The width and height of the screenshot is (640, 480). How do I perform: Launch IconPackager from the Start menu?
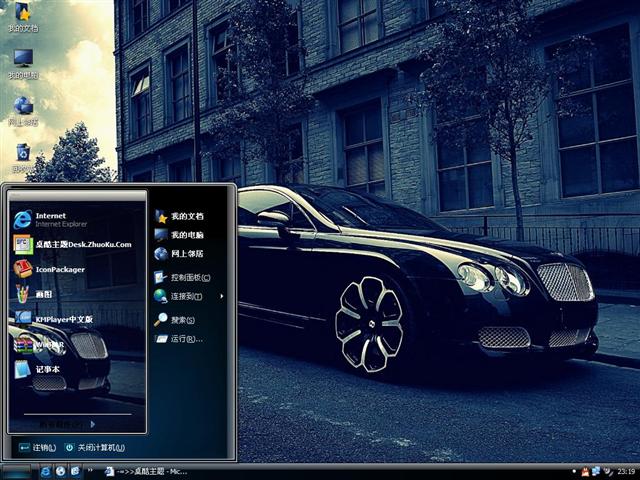point(60,269)
